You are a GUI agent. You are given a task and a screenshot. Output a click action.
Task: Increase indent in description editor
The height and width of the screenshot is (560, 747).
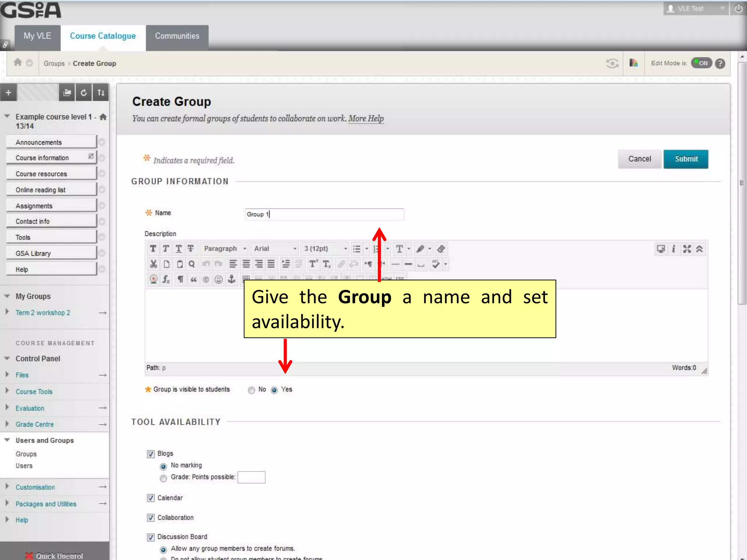286,264
